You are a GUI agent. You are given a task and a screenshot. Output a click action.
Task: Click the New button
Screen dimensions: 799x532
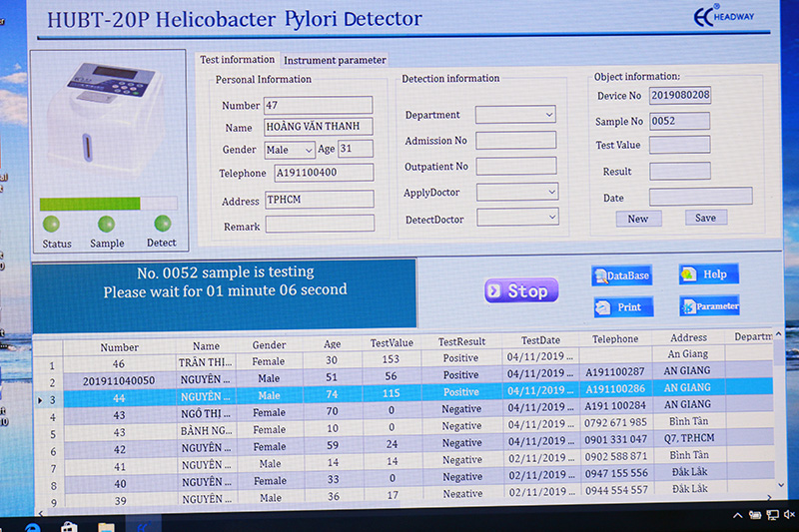click(638, 219)
